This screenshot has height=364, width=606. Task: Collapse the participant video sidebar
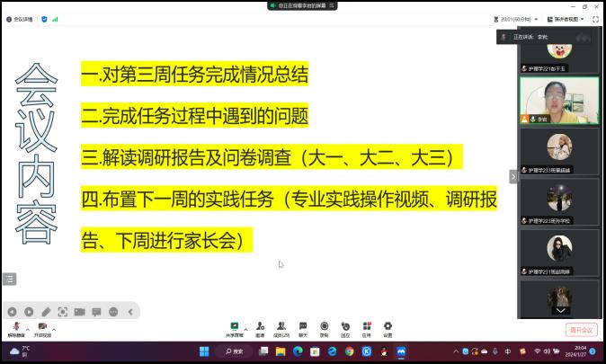[513, 177]
